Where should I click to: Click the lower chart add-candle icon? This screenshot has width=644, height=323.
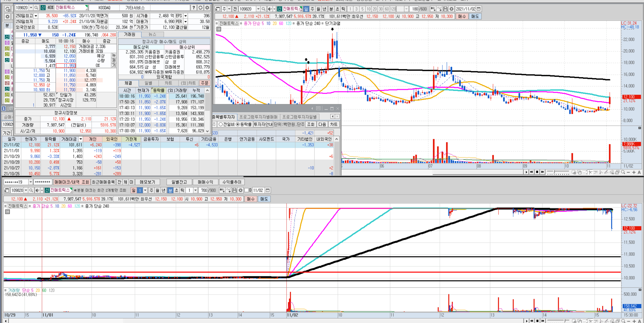coord(222,190)
